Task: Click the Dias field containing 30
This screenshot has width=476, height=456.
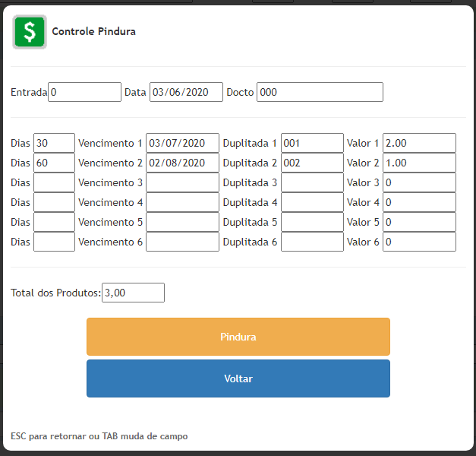Action: [54, 143]
